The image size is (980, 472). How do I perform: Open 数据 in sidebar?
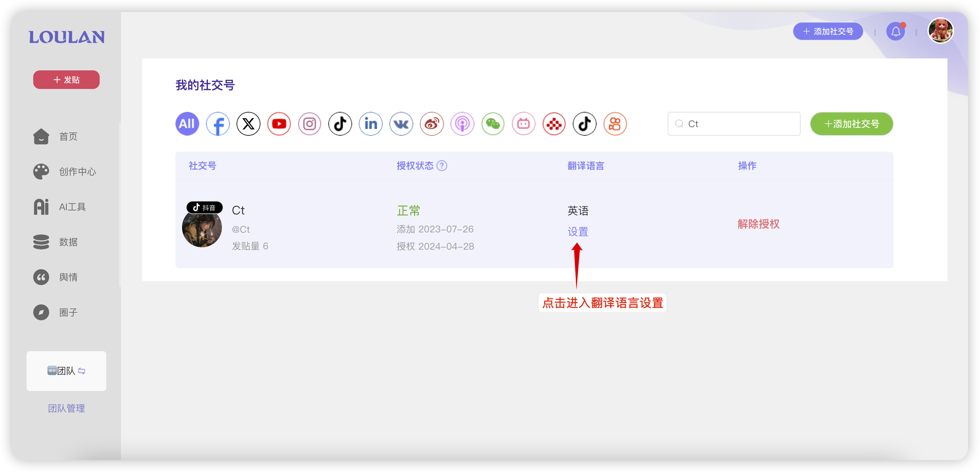[x=55, y=242]
